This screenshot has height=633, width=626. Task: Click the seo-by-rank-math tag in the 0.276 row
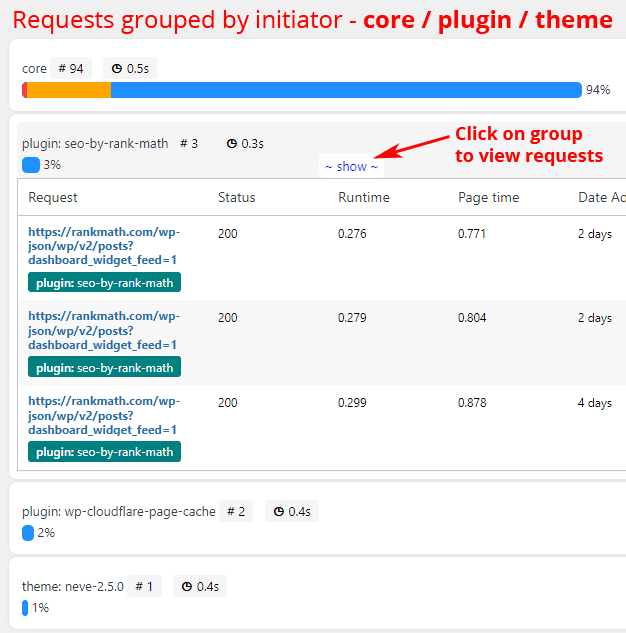pos(105,283)
